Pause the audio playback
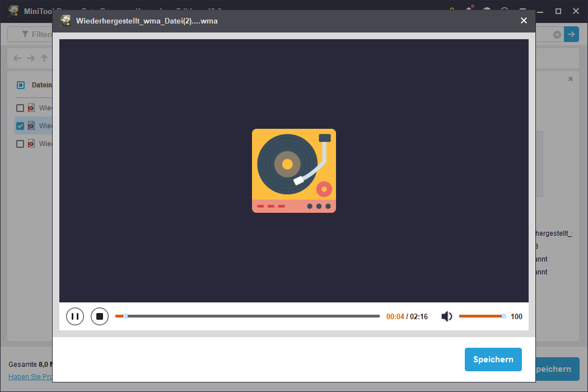The image size is (588, 392). click(75, 316)
